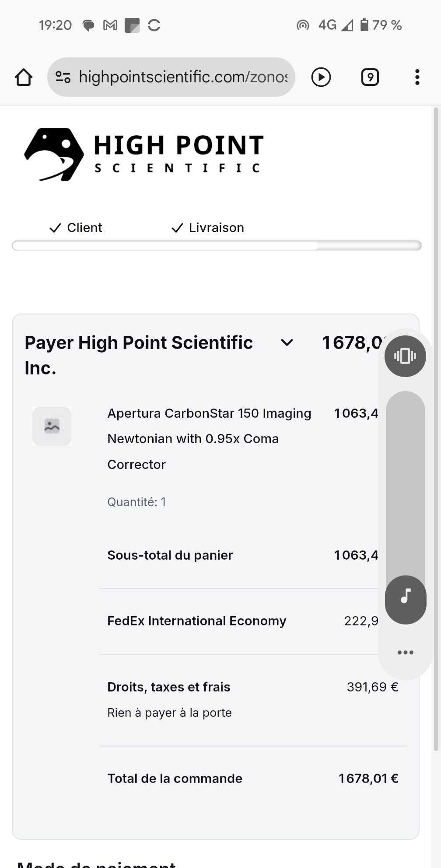
Task: Go back to the Client step
Action: click(x=76, y=228)
